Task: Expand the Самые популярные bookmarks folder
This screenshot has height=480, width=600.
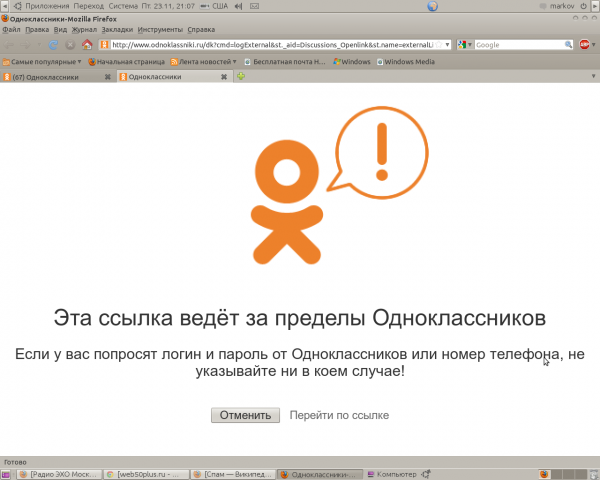Action: coord(42,62)
